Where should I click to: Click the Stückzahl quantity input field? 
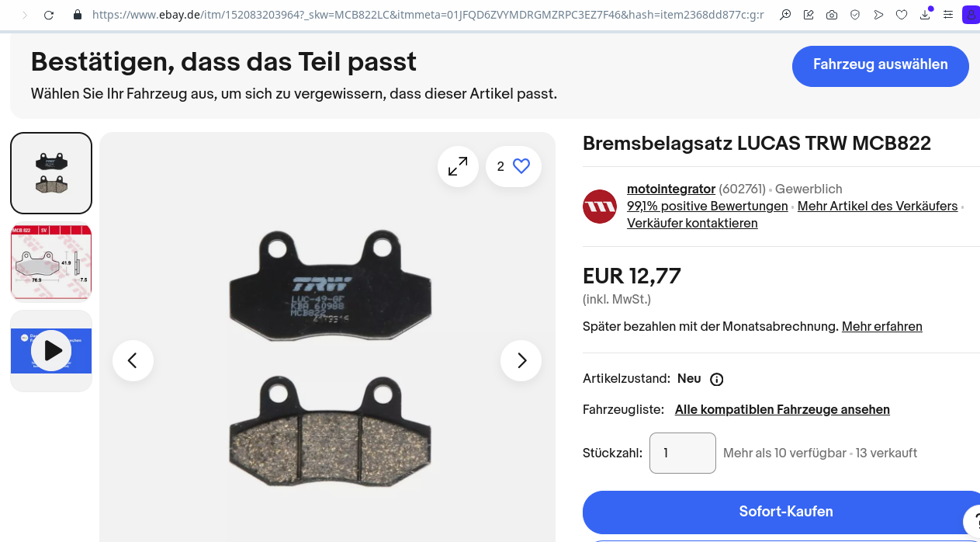coord(683,453)
